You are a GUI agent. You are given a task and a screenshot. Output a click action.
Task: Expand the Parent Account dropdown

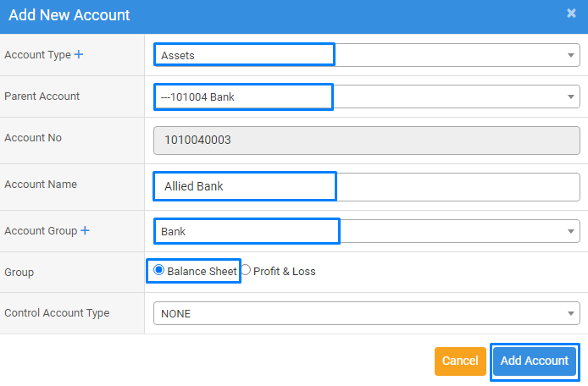(x=366, y=97)
